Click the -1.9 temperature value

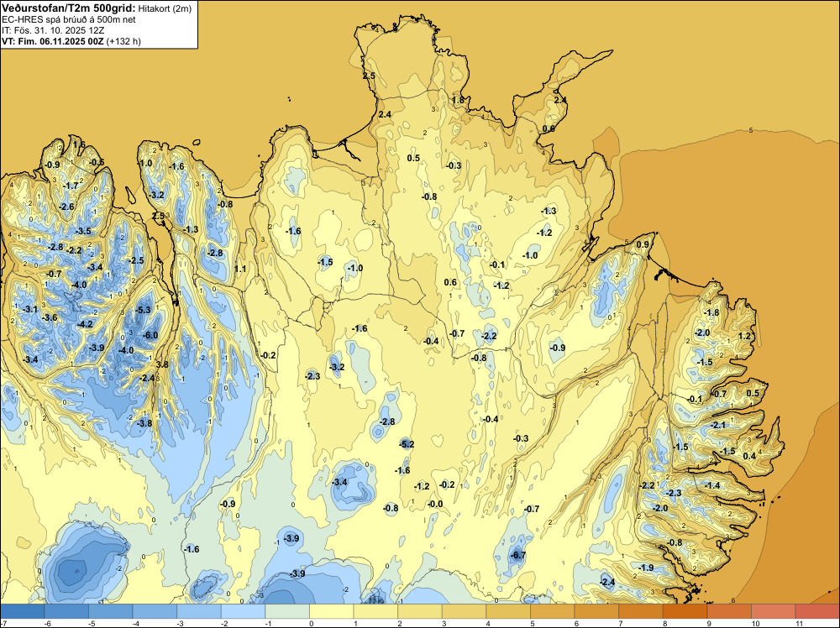click(x=647, y=568)
